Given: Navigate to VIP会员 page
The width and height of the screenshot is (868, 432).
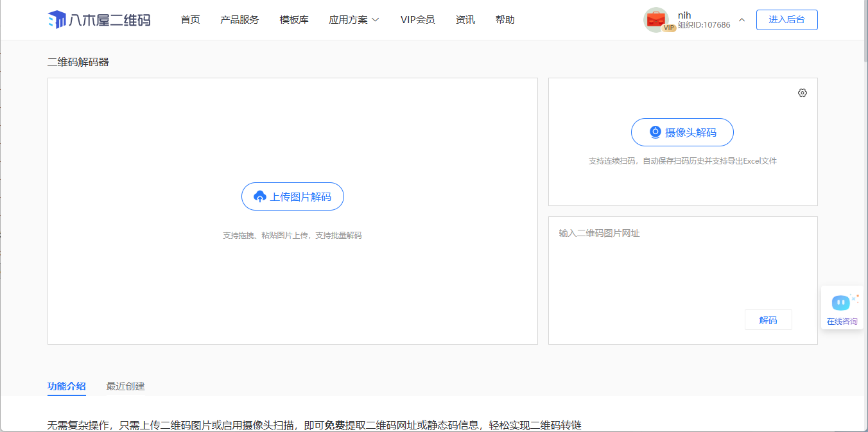Looking at the screenshot, I should 417,20.
